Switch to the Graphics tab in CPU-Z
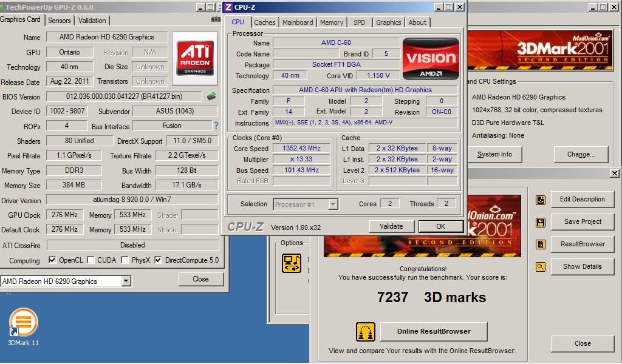The height and width of the screenshot is (364, 622). pos(388,22)
